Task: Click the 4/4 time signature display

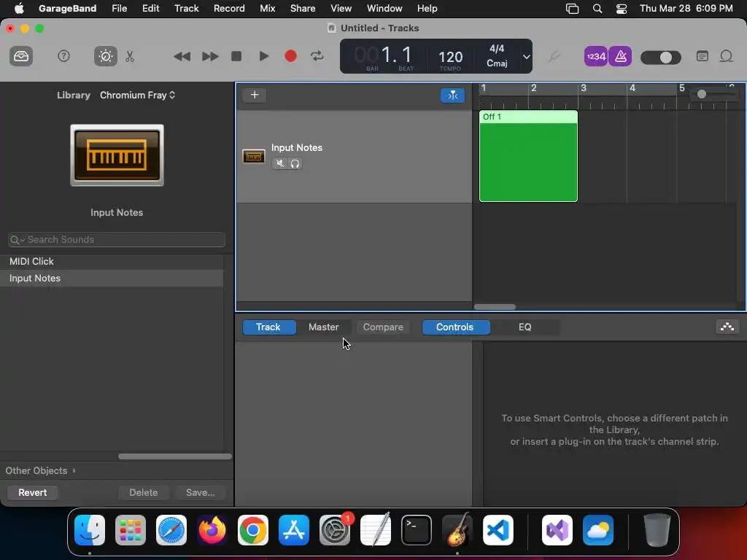Action: pos(496,49)
